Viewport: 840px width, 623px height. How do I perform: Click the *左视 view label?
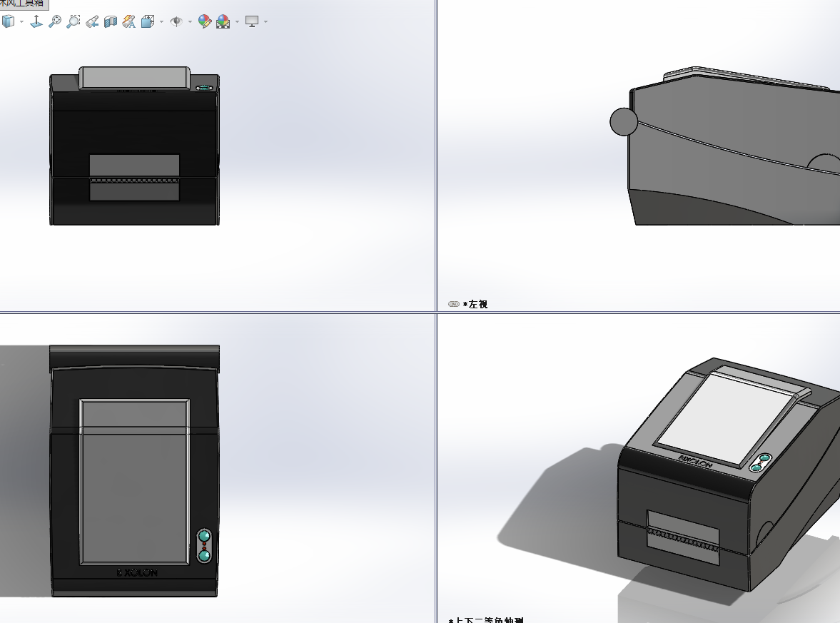point(475,304)
